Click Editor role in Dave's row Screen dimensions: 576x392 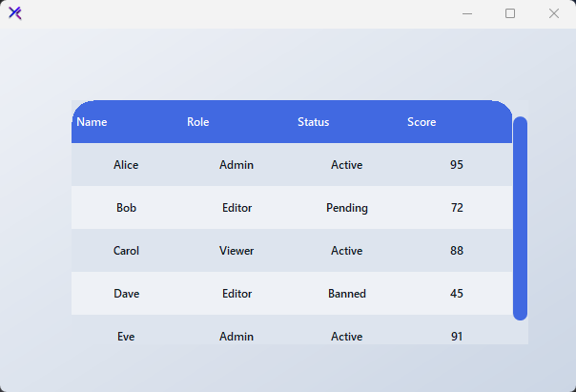(237, 294)
